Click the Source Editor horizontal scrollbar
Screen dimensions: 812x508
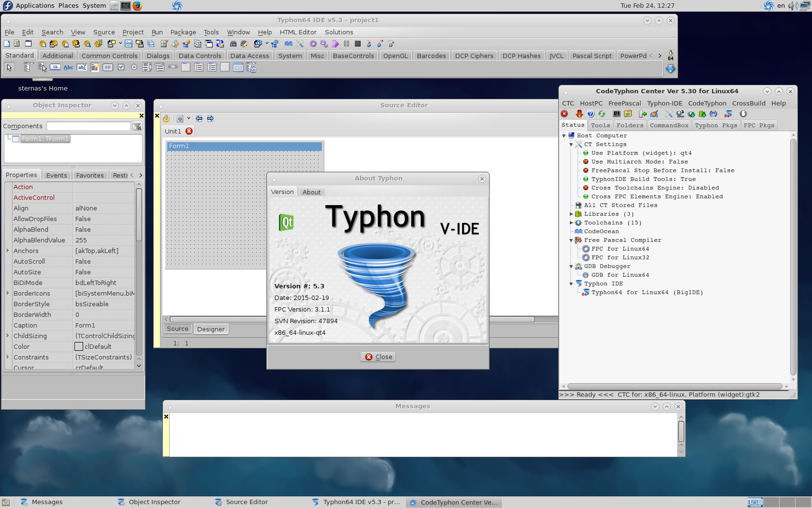pyautogui.click(x=352, y=319)
